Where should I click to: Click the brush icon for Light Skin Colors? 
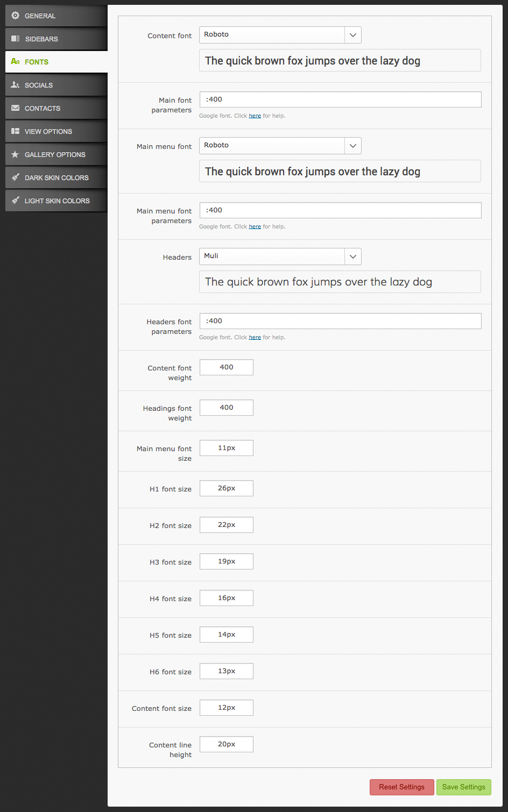15,201
